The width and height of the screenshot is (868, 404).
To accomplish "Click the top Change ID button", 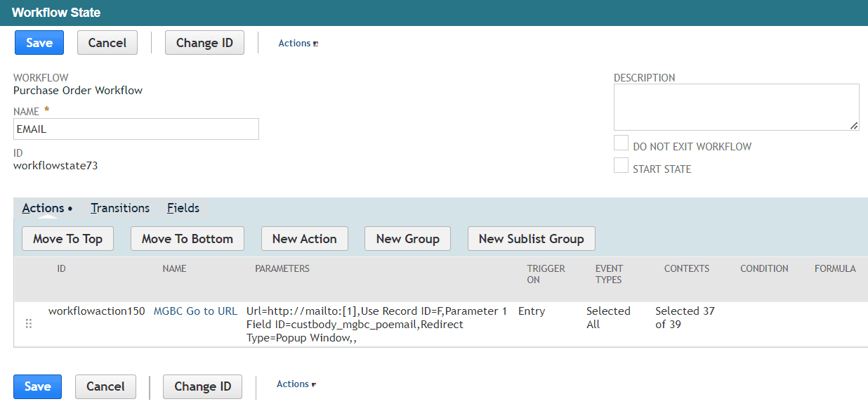I will tap(204, 43).
